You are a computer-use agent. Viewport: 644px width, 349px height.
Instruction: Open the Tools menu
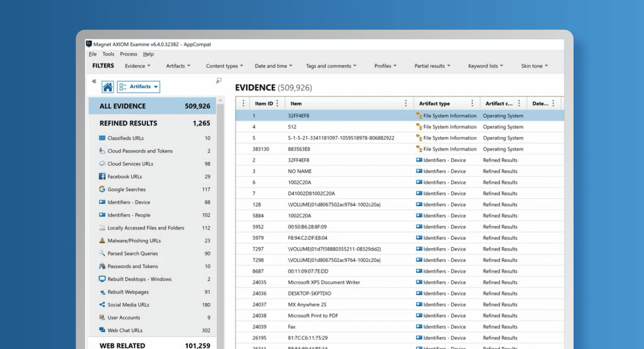coord(108,54)
